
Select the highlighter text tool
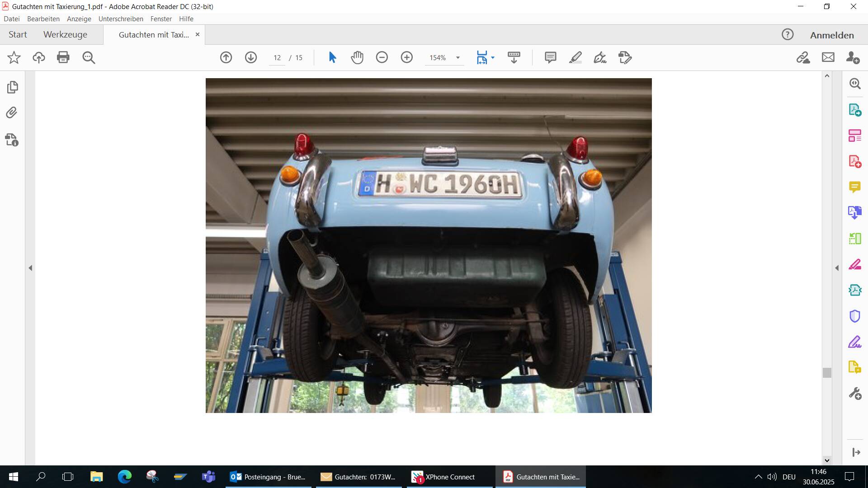tap(575, 57)
